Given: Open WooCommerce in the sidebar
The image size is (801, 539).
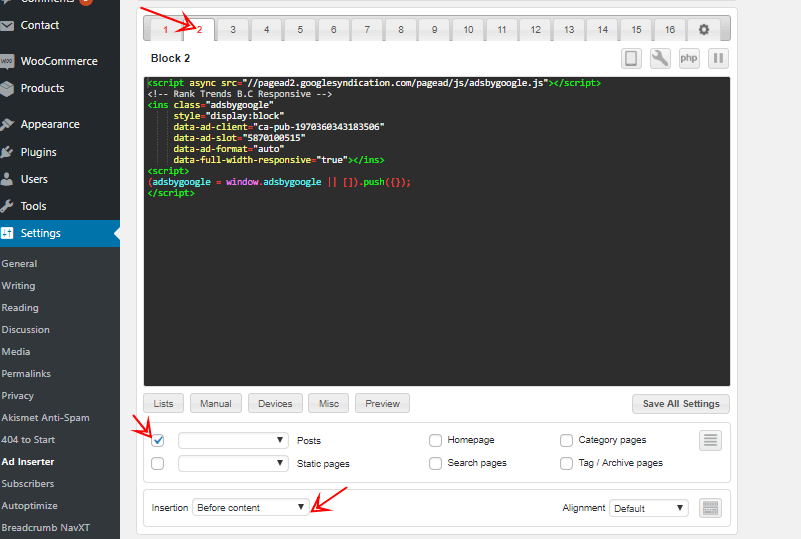Looking at the screenshot, I should point(59,61).
